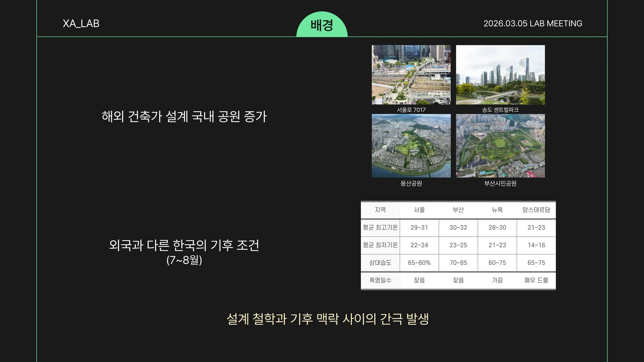Click the Busan Citizens Park aerial photo

click(500, 146)
